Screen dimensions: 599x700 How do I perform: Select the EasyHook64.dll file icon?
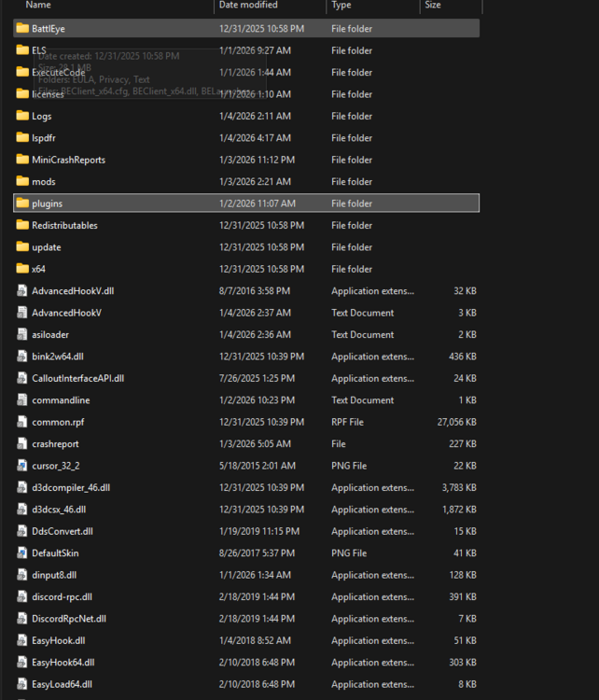pyautogui.click(x=21, y=663)
